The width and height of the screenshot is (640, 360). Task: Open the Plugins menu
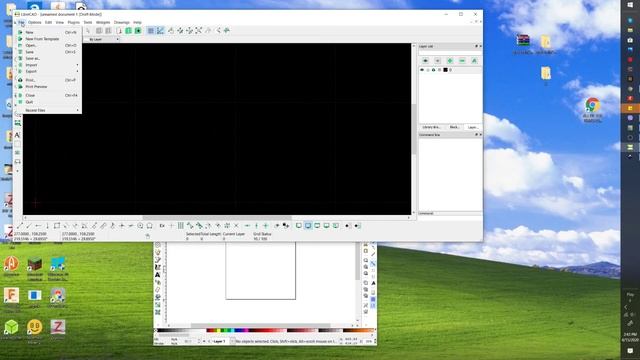click(73, 22)
